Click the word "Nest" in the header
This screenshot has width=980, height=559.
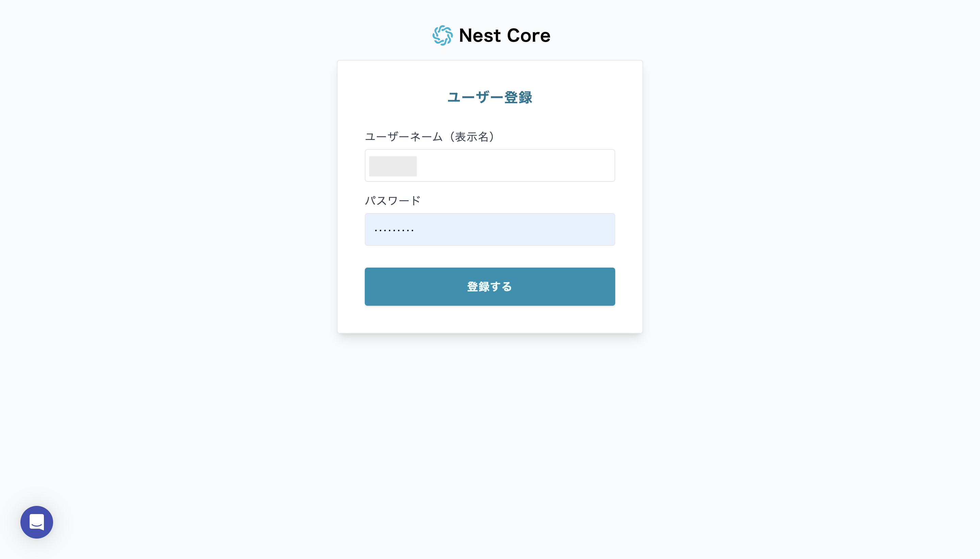[x=480, y=35]
